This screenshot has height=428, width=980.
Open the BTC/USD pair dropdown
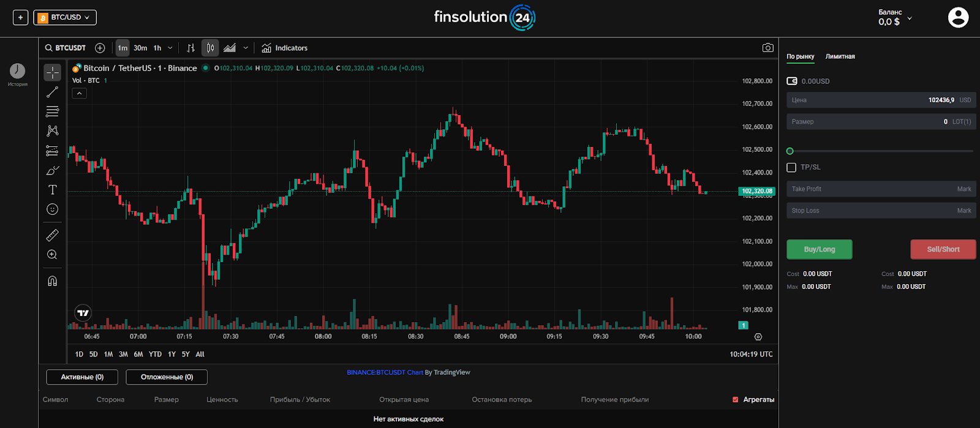(65, 17)
